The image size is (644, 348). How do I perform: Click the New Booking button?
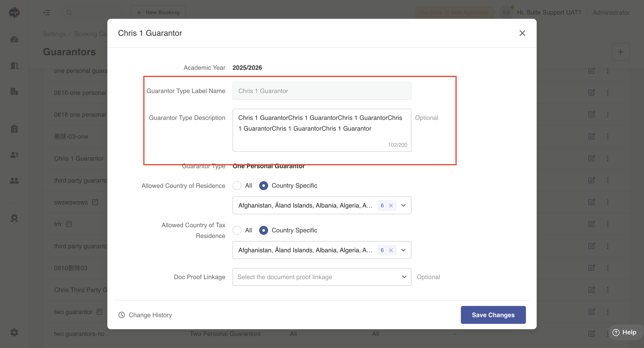[x=158, y=13]
